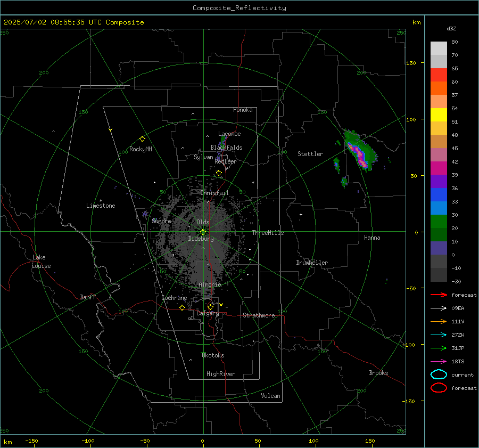Click the magenta 18TS arrow in legend
The image size is (479, 448).
tap(439, 362)
